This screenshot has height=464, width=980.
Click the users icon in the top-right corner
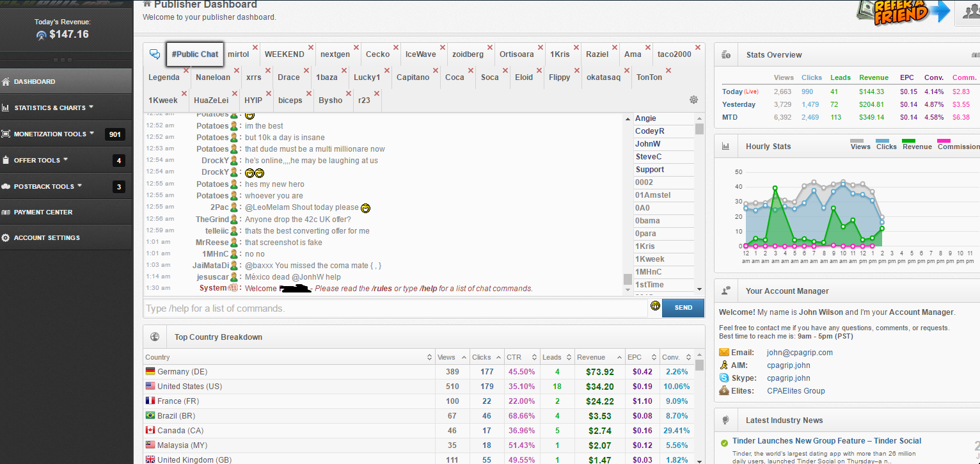click(972, 13)
